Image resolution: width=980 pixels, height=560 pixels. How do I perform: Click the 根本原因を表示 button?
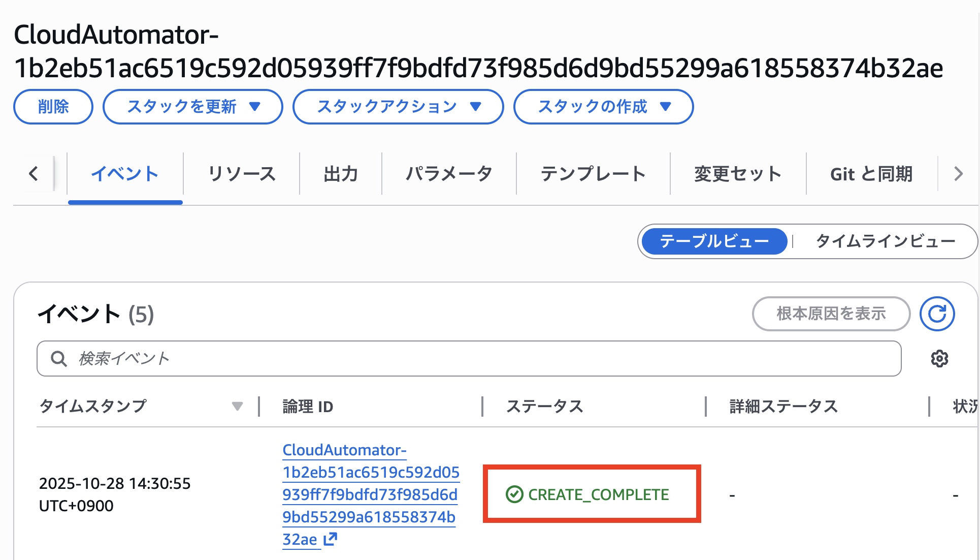pos(831,314)
